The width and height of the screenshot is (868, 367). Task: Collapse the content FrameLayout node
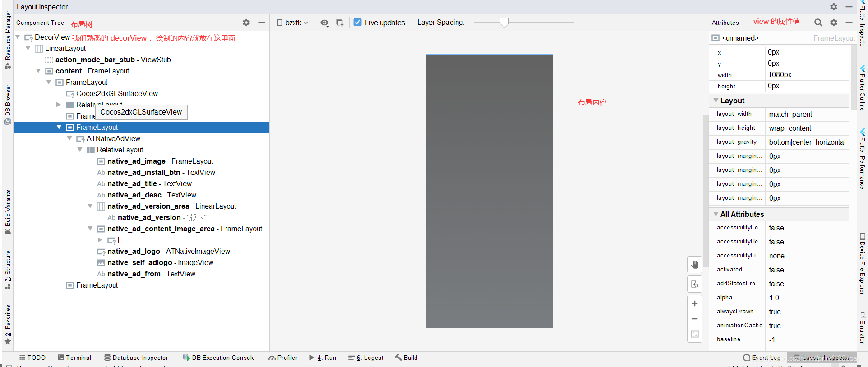[38, 71]
